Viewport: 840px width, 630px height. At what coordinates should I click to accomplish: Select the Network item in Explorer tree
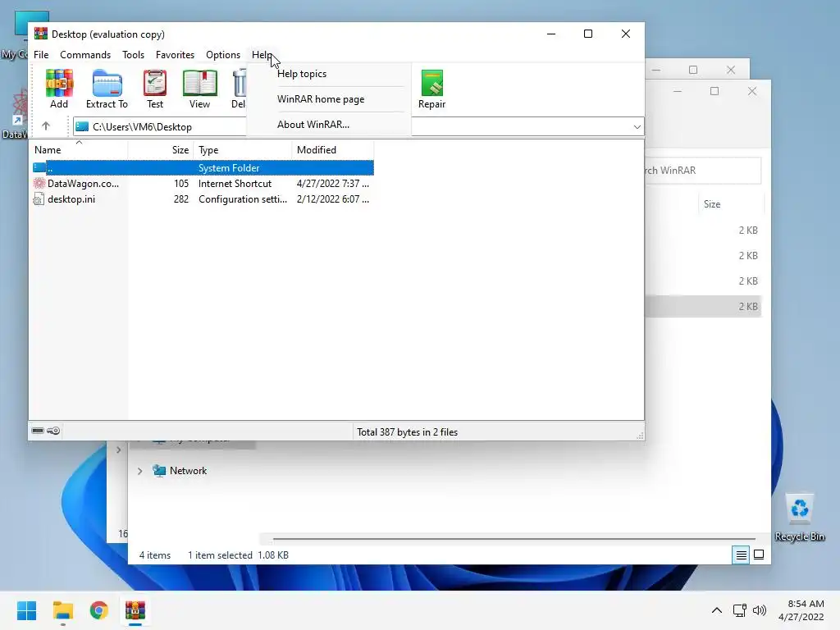coord(188,471)
